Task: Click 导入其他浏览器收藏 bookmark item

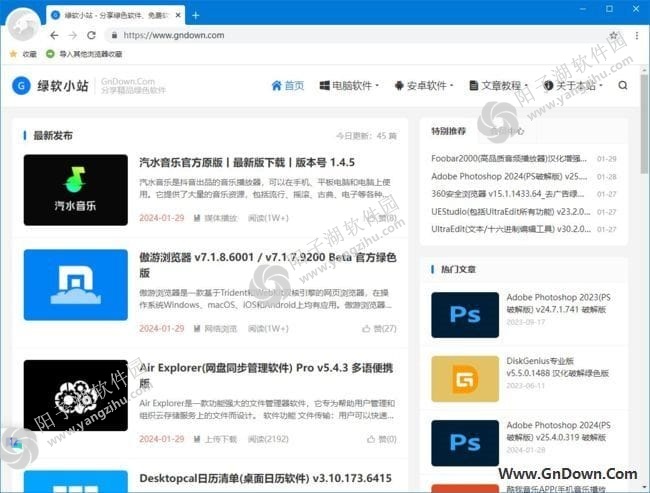Action: [84, 54]
